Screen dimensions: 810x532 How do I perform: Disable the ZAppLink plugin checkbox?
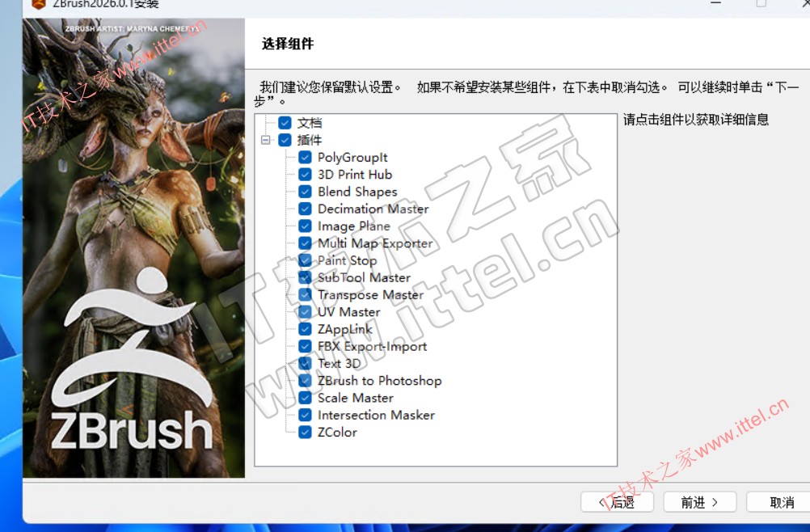[x=305, y=329]
